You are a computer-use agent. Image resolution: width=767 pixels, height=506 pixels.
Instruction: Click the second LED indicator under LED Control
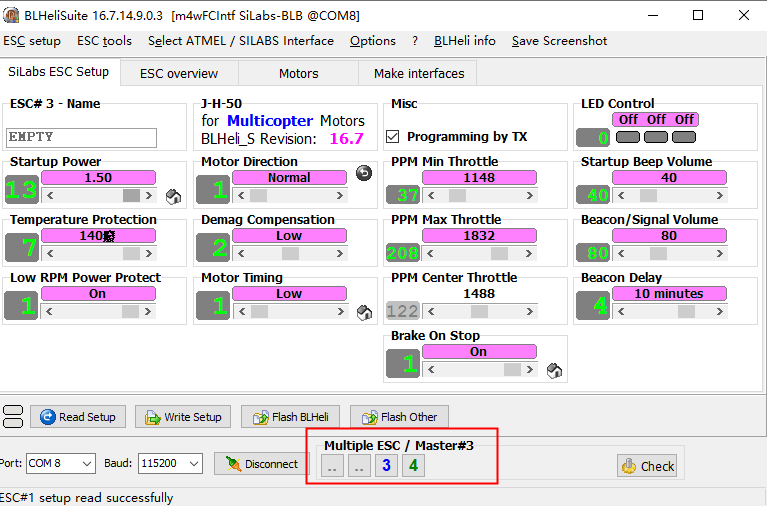coord(656,138)
